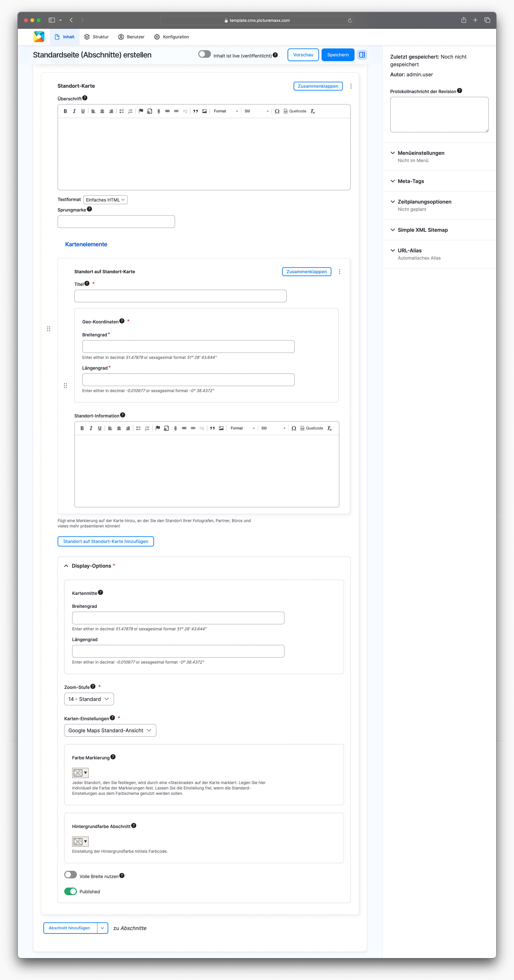Toggle bold in Standort-Information editor

[82, 428]
